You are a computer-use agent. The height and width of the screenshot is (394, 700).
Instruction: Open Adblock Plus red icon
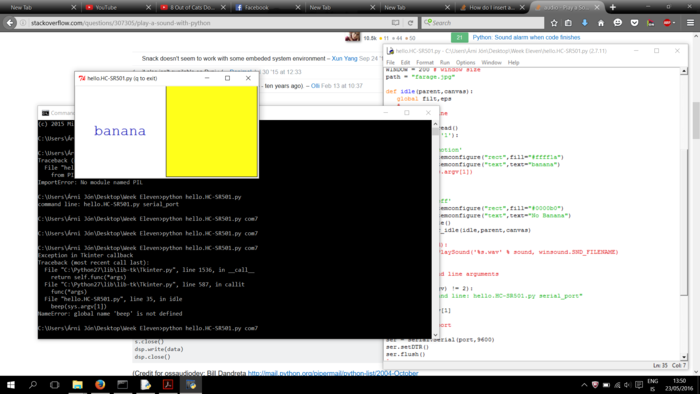click(667, 23)
